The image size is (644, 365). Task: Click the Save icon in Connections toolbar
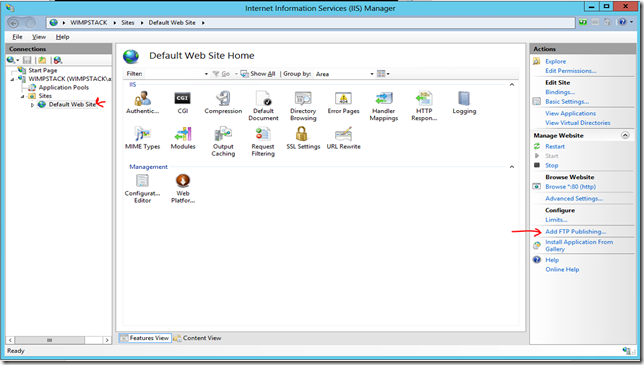point(27,60)
